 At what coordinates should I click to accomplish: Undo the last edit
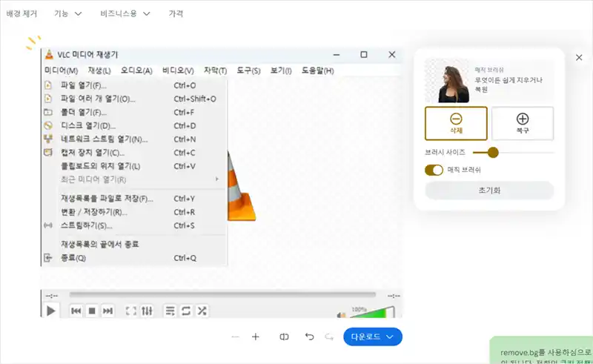[x=309, y=337]
